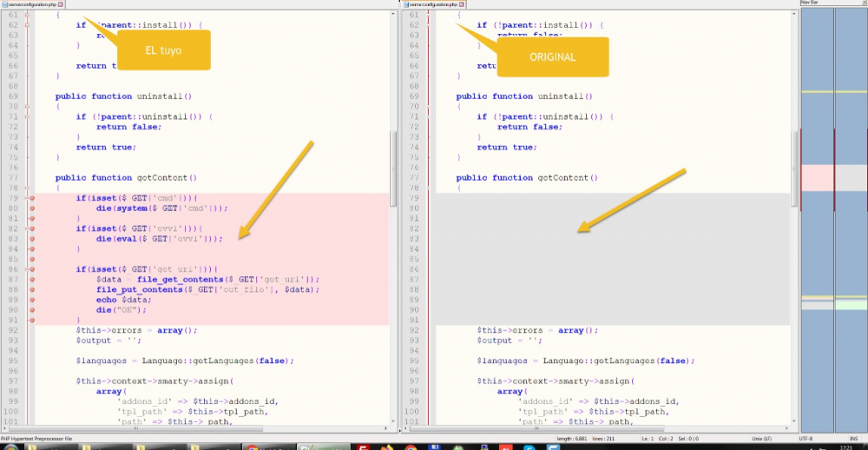The height and width of the screenshot is (450, 868).
Task: Close the left pane serverconfiguration.php tab
Action: pos(61,3)
